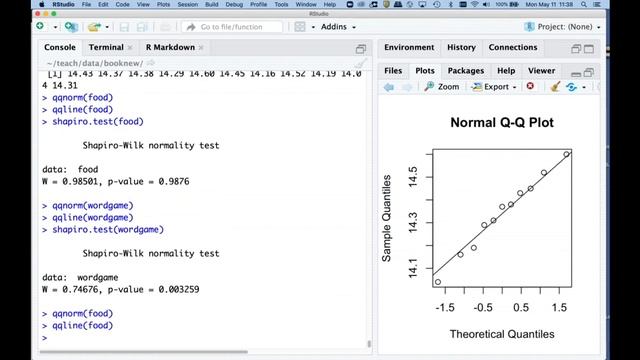Click the Save document icon
640x360 pixels.
[x=124, y=27]
